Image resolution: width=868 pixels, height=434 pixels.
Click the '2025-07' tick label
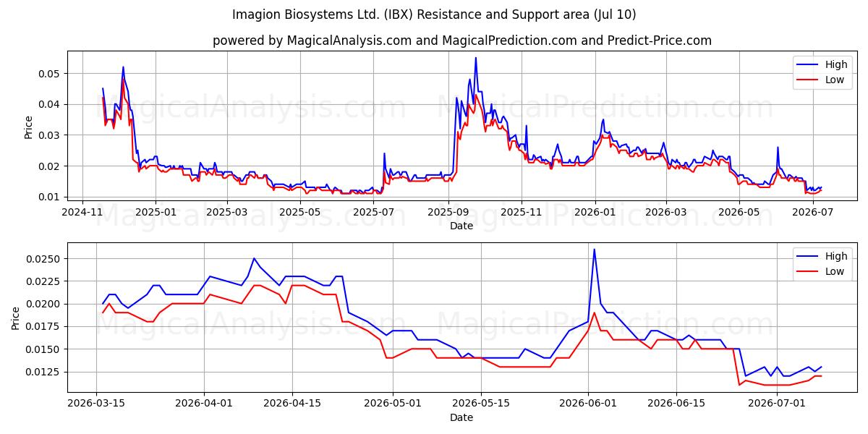[x=374, y=211]
